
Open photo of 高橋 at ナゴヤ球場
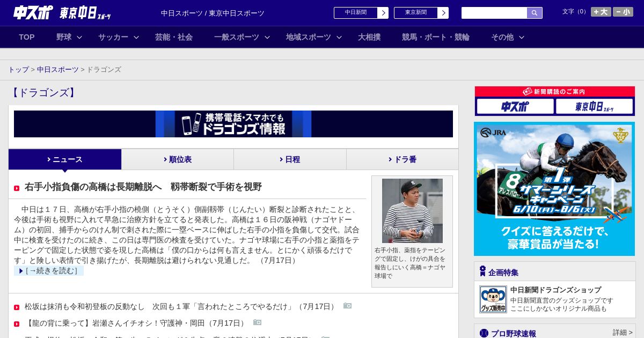tap(412, 211)
